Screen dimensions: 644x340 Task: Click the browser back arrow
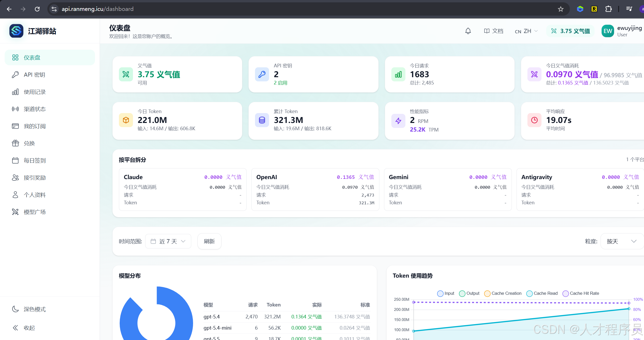(9, 9)
